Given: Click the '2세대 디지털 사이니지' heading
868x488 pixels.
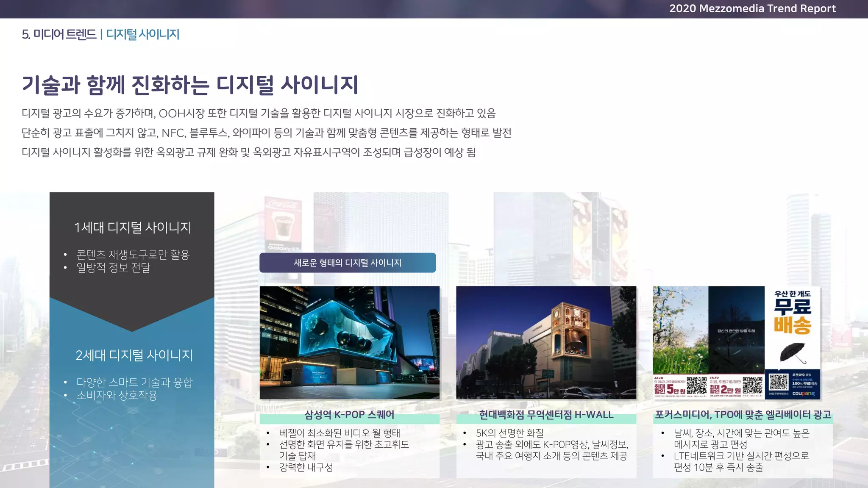Looking at the screenshot, I should point(134,355).
